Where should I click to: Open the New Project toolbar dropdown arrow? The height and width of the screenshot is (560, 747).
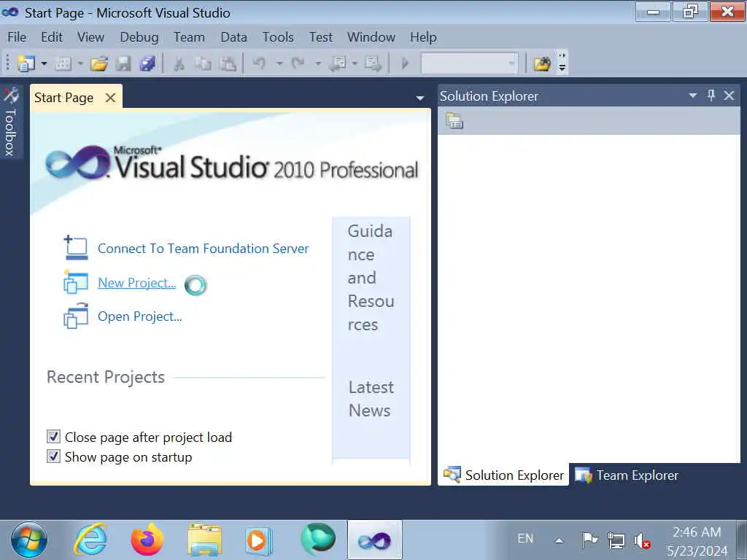44,63
